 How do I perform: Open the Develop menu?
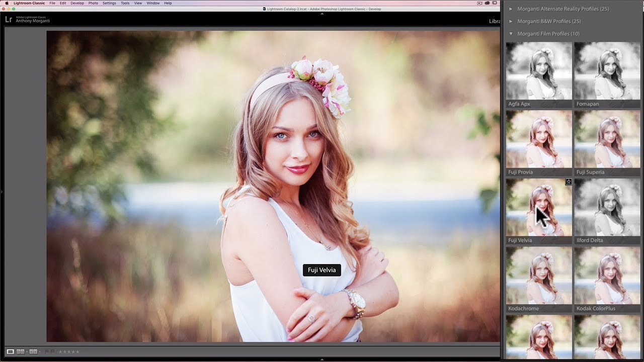[x=77, y=3]
